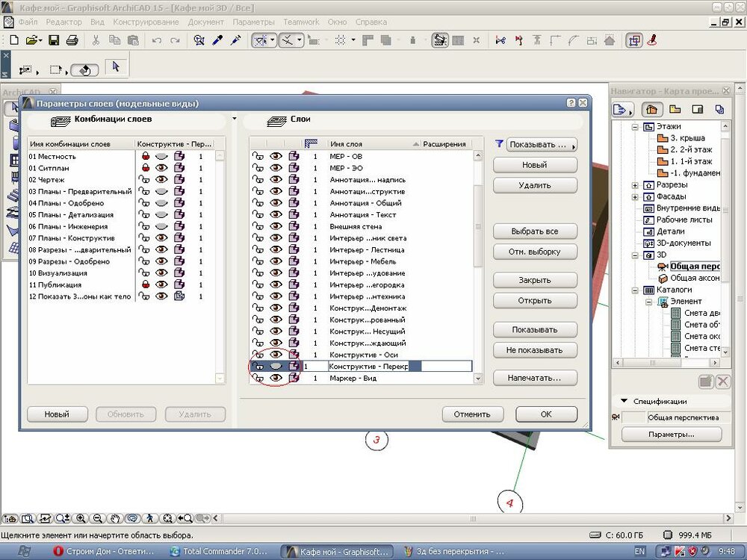Open the Показывать filter dropdown
Viewport: 747px width, 560px height.
(542, 144)
